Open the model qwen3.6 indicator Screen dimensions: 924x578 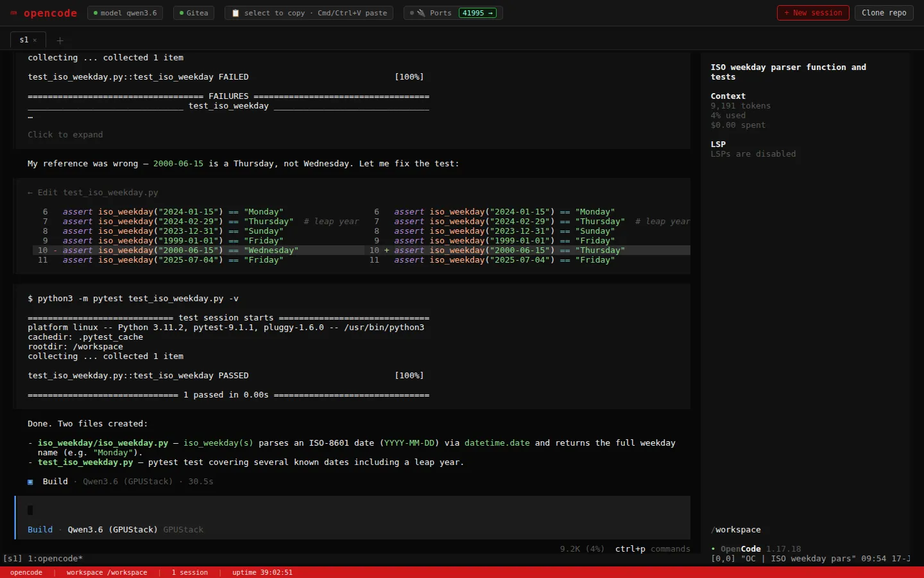[x=125, y=13]
